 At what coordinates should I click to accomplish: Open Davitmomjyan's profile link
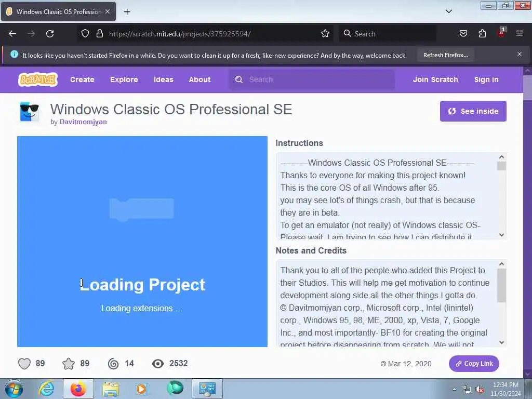click(83, 122)
